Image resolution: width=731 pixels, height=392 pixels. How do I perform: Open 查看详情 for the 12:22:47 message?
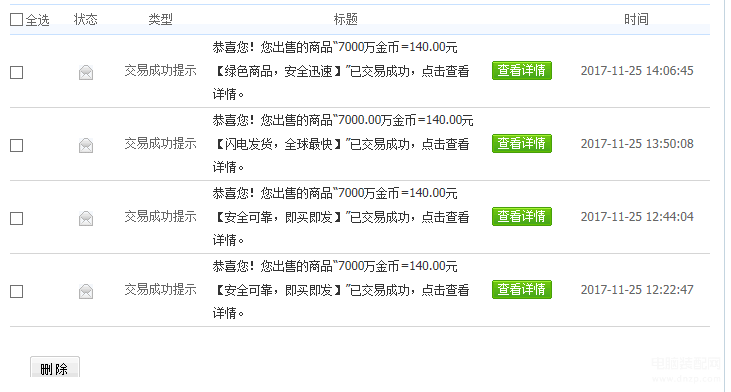pos(522,289)
